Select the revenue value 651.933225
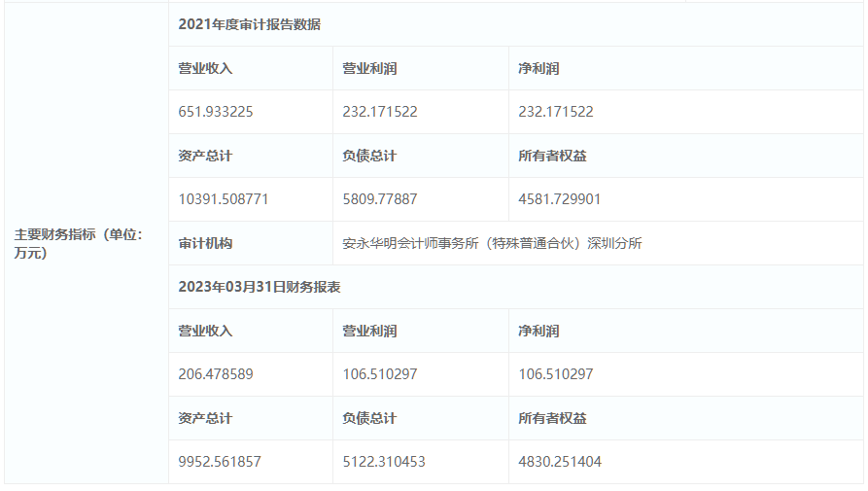This screenshot has width=868, height=491. click(216, 112)
